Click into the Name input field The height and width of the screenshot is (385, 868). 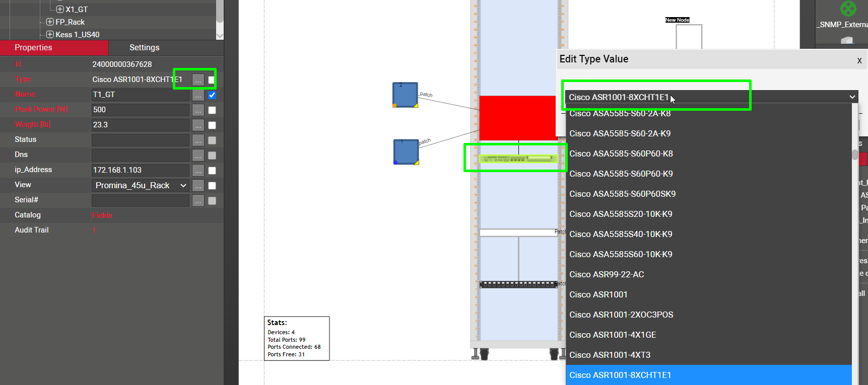(x=140, y=95)
